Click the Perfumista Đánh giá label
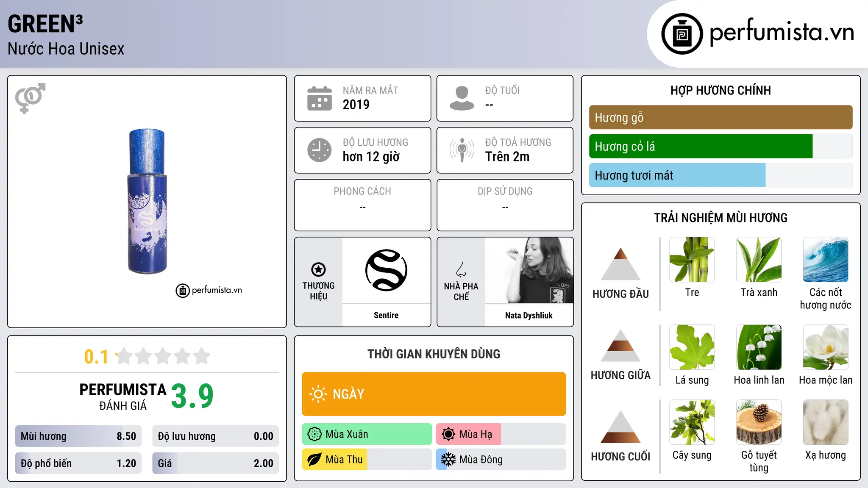The height and width of the screenshot is (488, 868). click(123, 397)
